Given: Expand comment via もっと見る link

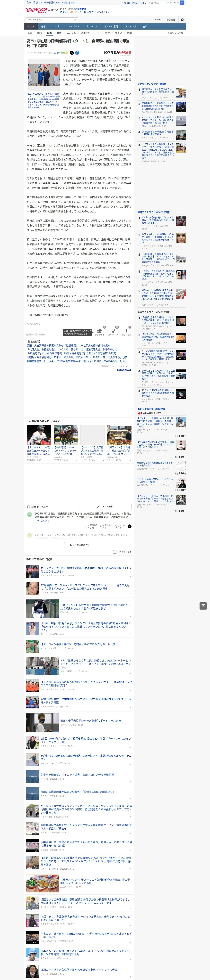Looking at the screenshot, I should click(43, 521).
